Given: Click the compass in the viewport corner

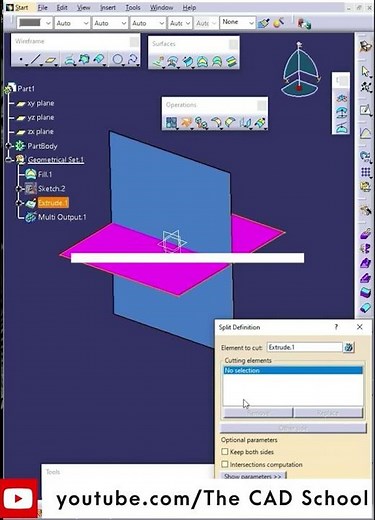Looking at the screenshot, I should (x=300, y=69).
